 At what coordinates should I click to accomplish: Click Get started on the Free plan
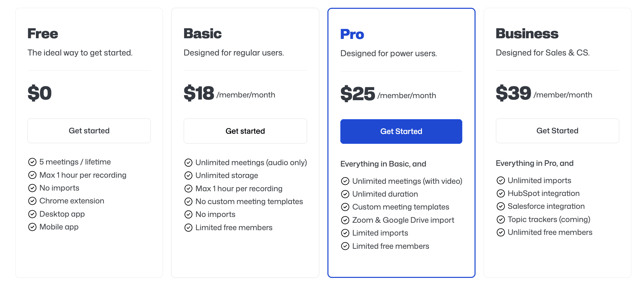[89, 131]
